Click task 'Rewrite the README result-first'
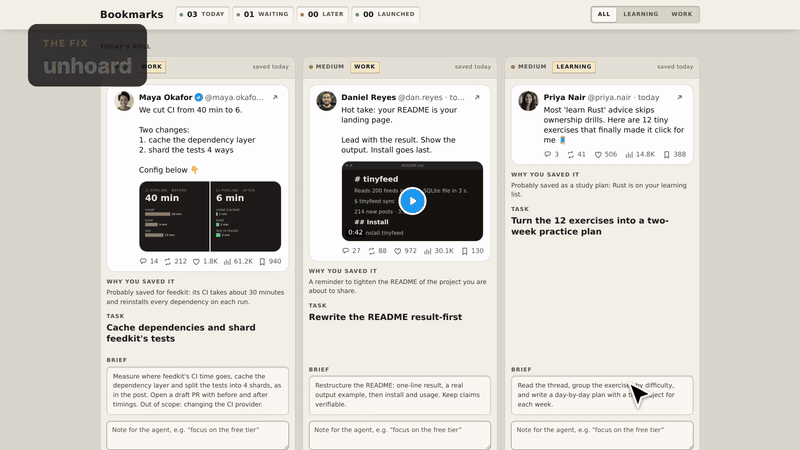The width and height of the screenshot is (800, 450). pyautogui.click(x=385, y=317)
